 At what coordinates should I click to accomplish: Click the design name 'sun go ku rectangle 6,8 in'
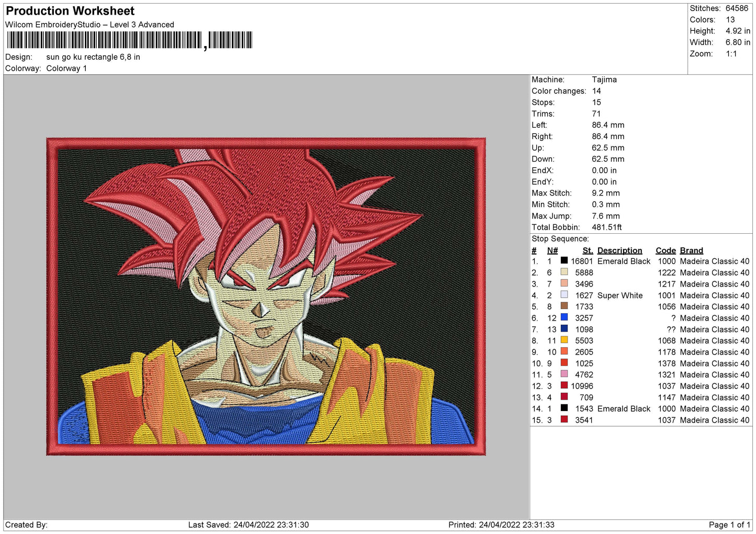pyautogui.click(x=93, y=57)
